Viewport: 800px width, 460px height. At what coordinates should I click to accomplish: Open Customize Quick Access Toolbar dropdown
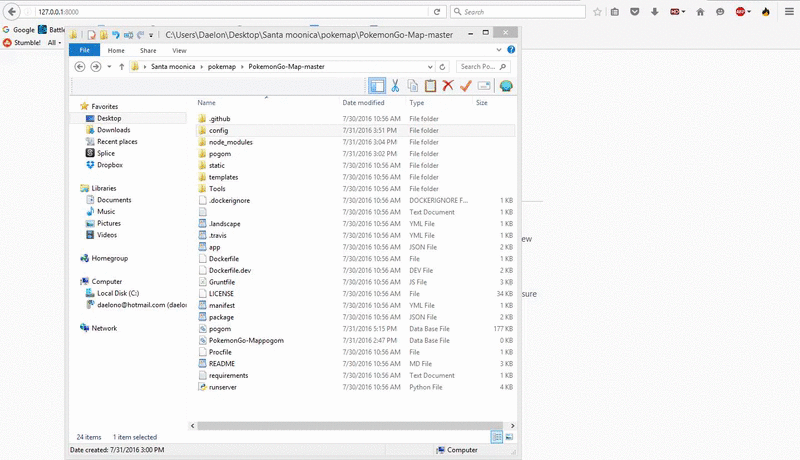(x=151, y=35)
